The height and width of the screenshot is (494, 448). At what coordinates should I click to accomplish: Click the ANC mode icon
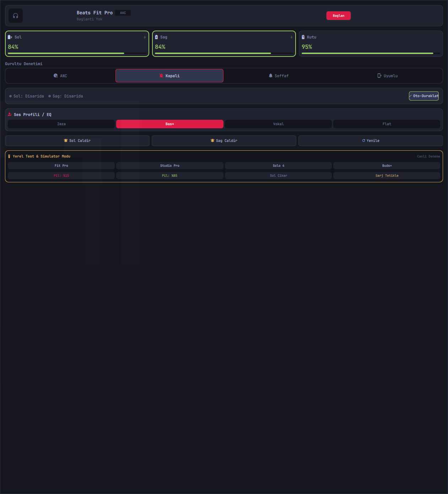tap(55, 76)
